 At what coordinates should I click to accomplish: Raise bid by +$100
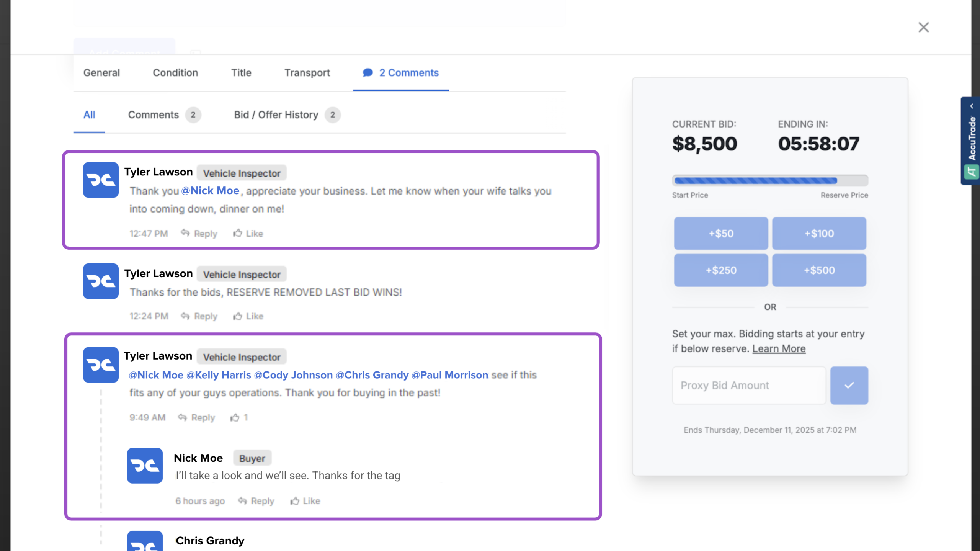click(819, 233)
